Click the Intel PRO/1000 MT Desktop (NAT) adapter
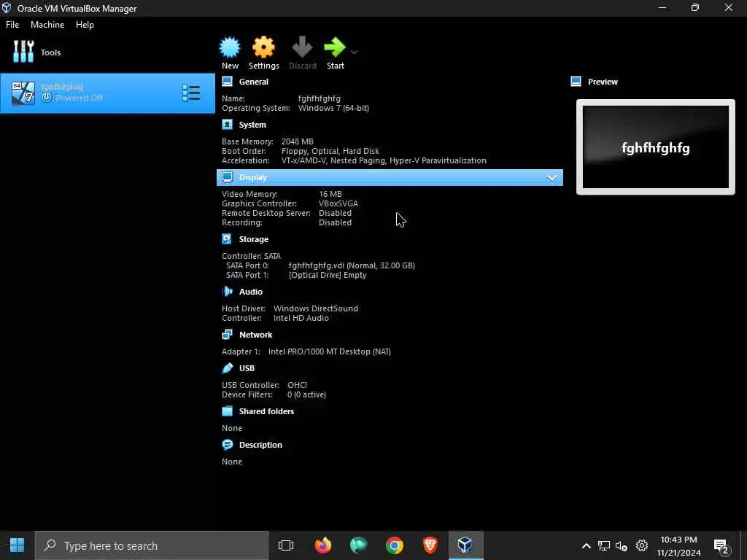This screenshot has width=747, height=560. 330,351
